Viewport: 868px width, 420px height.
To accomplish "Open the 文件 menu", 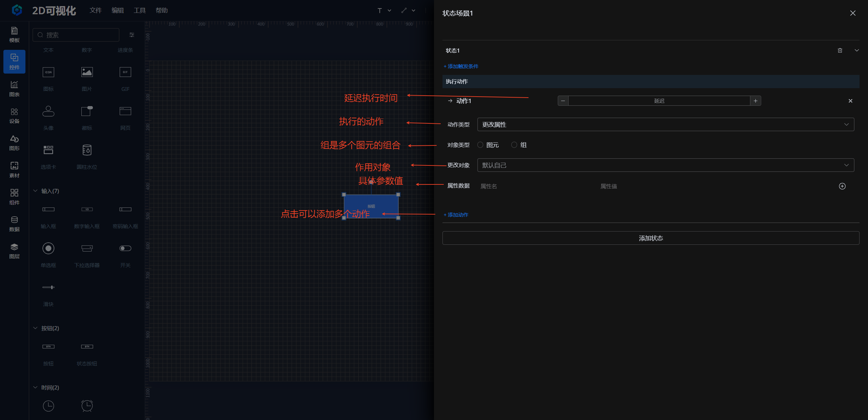I will [95, 11].
